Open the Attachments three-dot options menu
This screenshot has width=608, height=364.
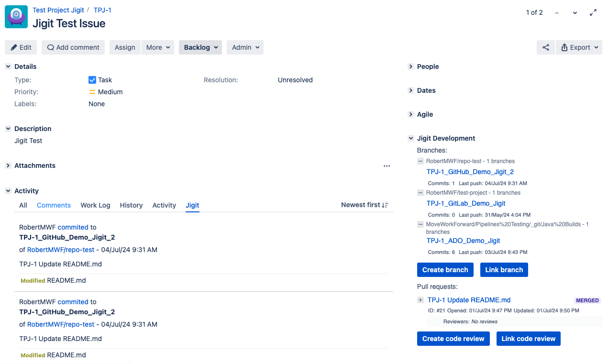tap(387, 166)
